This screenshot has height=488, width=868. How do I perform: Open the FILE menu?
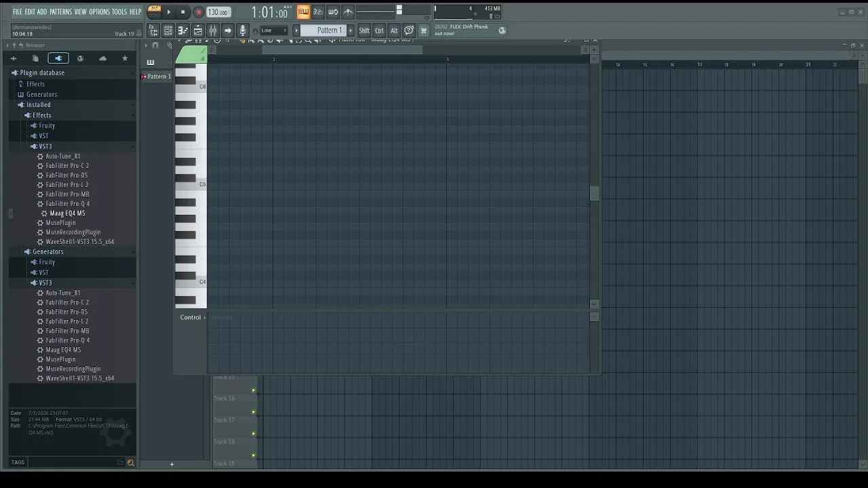[x=18, y=12]
